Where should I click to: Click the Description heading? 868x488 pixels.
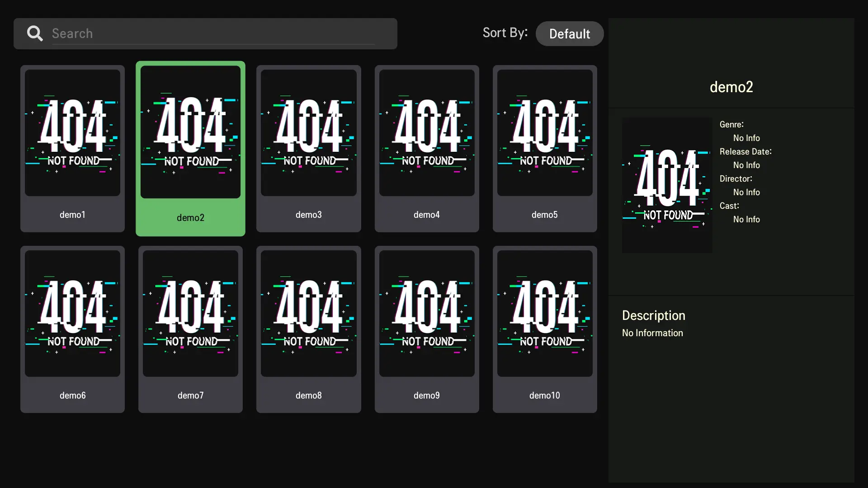653,315
